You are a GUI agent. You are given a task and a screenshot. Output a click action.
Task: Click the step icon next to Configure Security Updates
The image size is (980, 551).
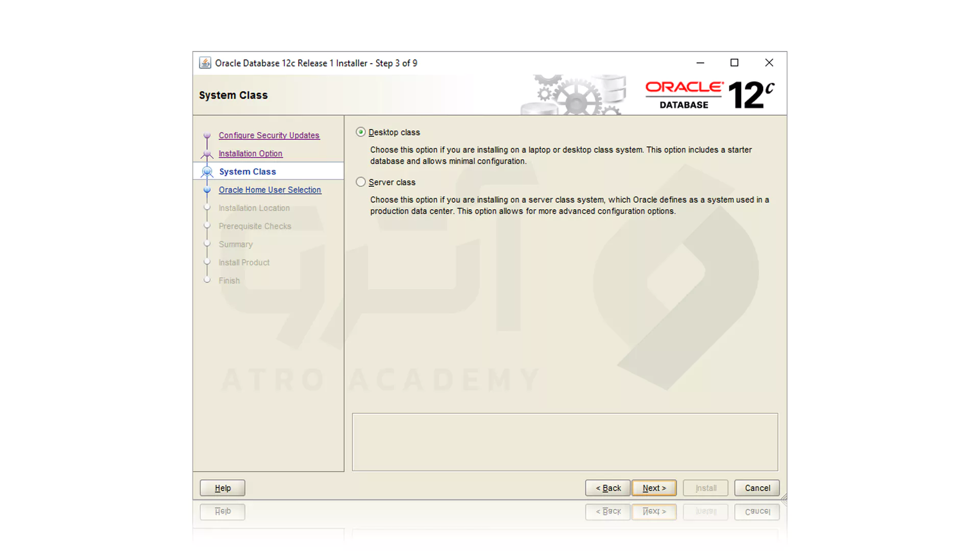point(207,135)
